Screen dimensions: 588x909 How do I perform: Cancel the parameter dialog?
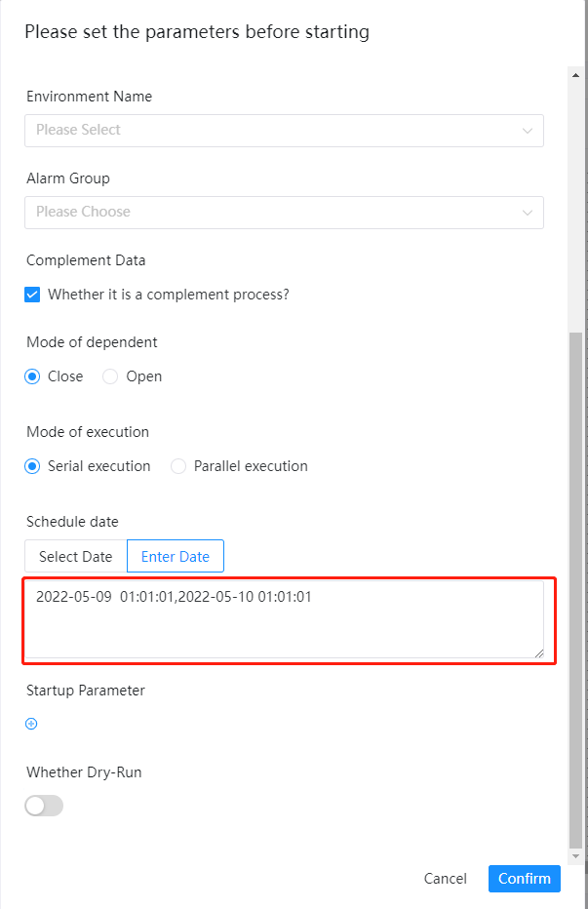pyautogui.click(x=445, y=879)
